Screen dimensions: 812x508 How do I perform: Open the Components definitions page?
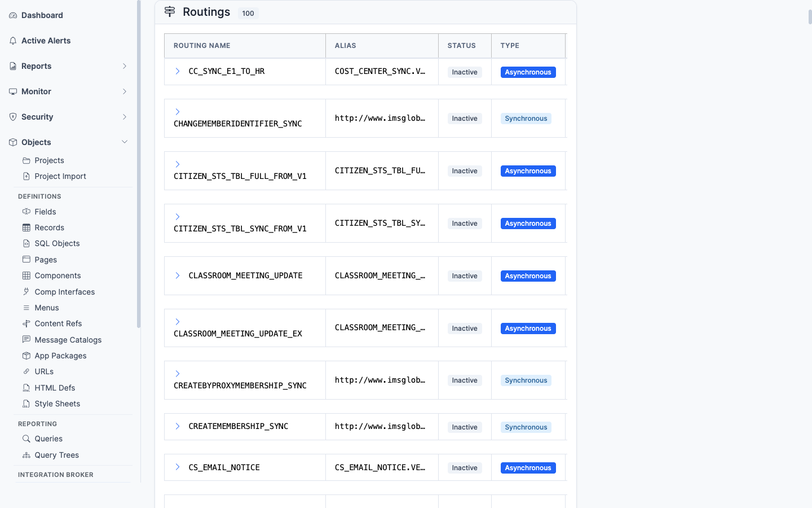pos(58,275)
